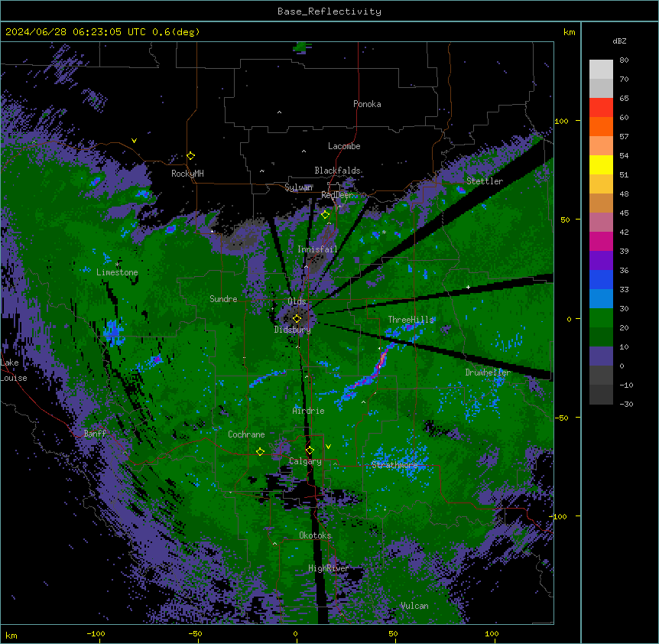Pick the orange 60-57 dBZ legend swatch
The height and width of the screenshot is (644, 659).
601,126
